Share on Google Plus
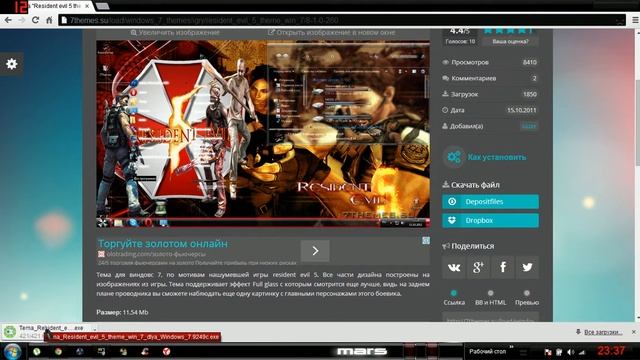Viewport: 640px width, 360px height. pyautogui.click(x=478, y=267)
